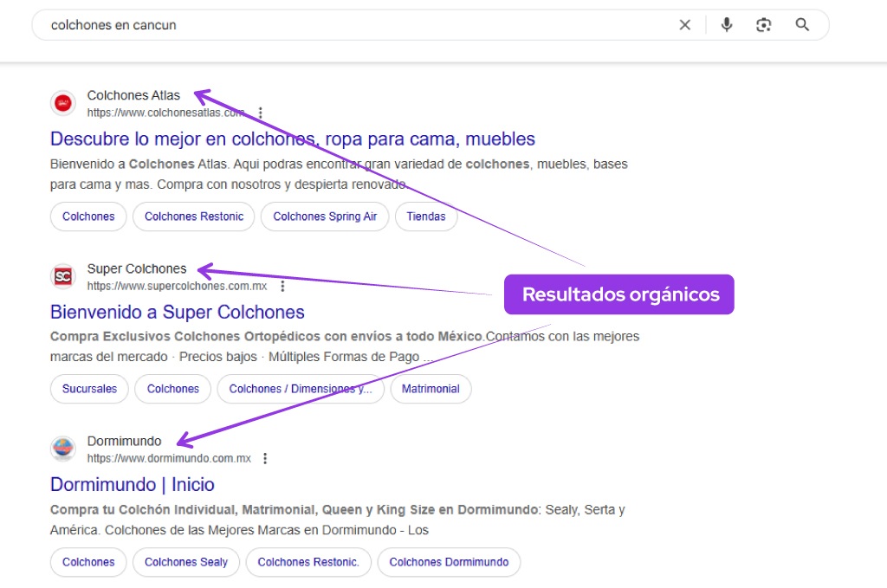Run the search with the magnifier icon
Image resolution: width=887 pixels, height=588 pixels.
802,25
